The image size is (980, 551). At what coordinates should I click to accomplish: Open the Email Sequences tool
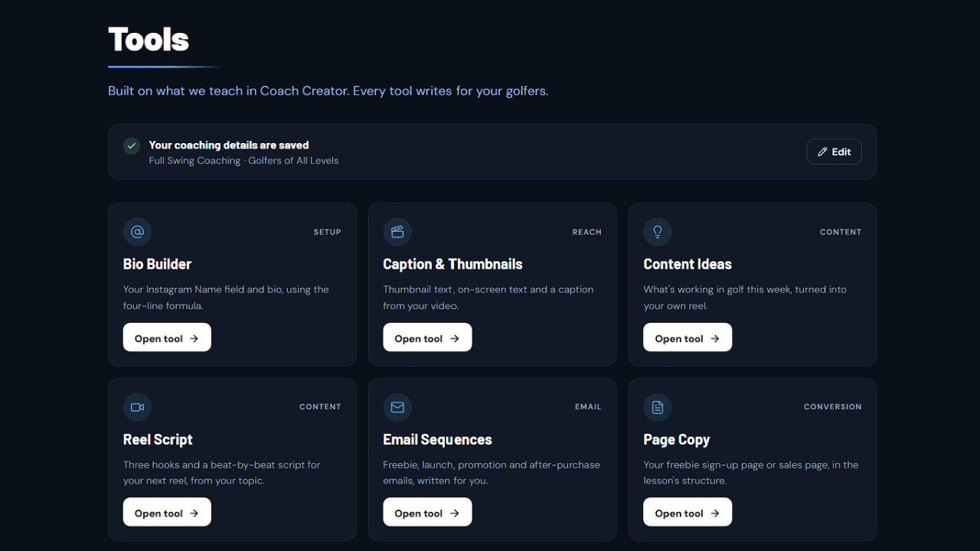[x=427, y=513]
